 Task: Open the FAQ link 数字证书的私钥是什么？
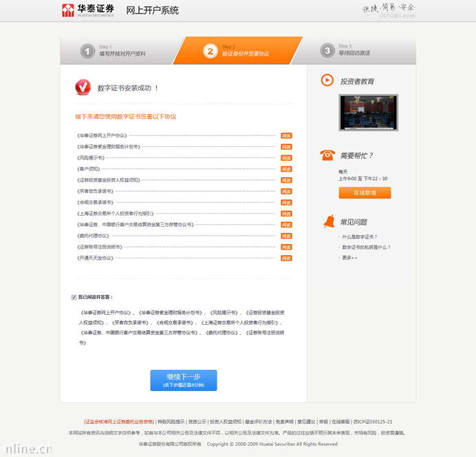tap(366, 247)
